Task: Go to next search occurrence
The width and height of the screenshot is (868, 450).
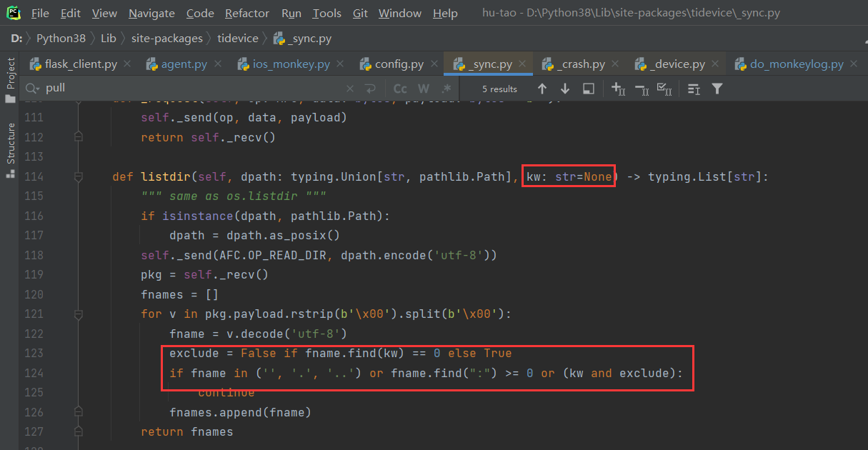Action: 565,89
